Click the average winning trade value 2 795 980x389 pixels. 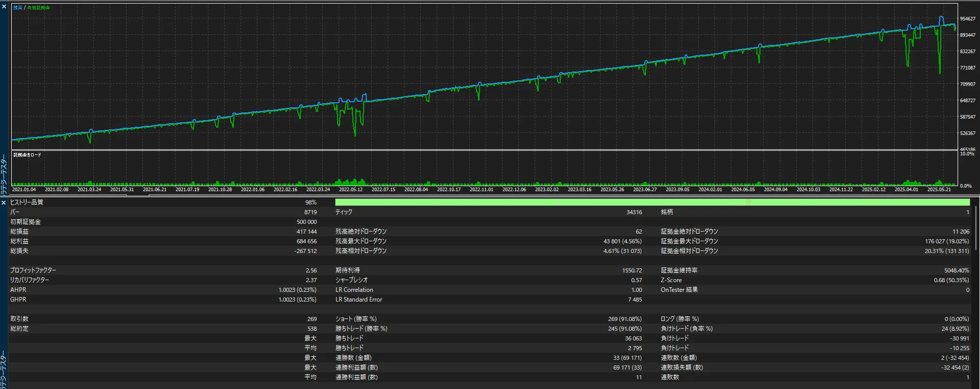[x=635, y=348]
